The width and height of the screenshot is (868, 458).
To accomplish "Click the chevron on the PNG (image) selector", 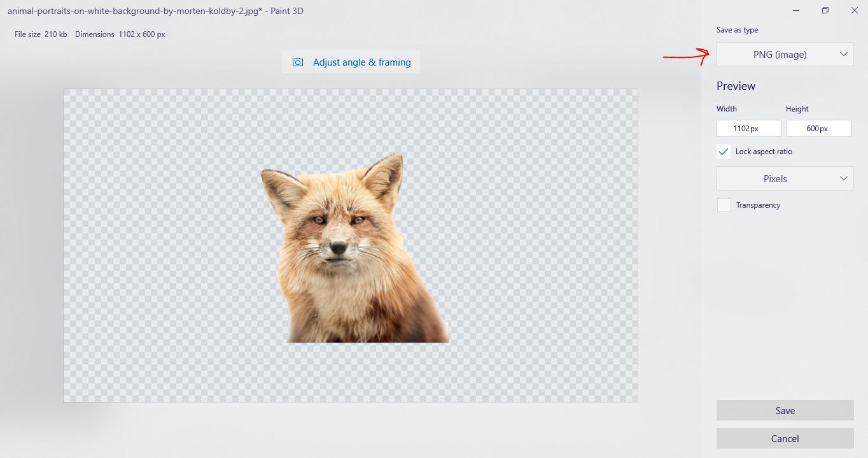I will tap(844, 54).
